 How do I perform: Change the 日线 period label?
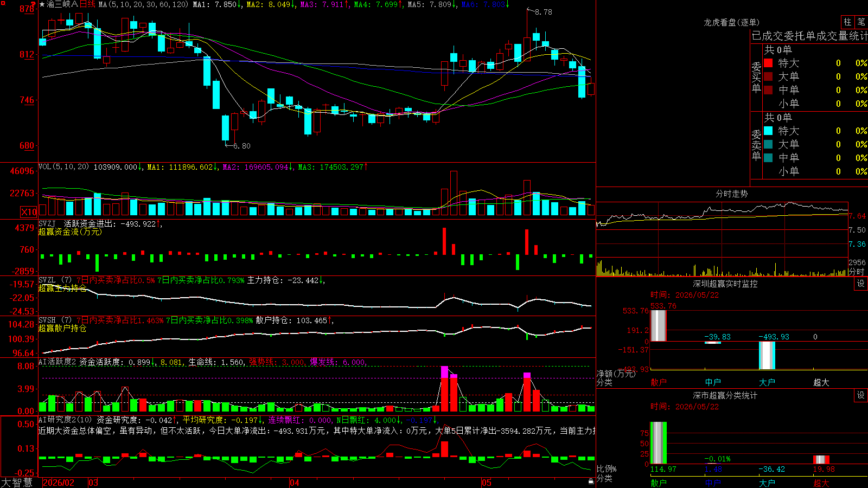click(x=88, y=4)
